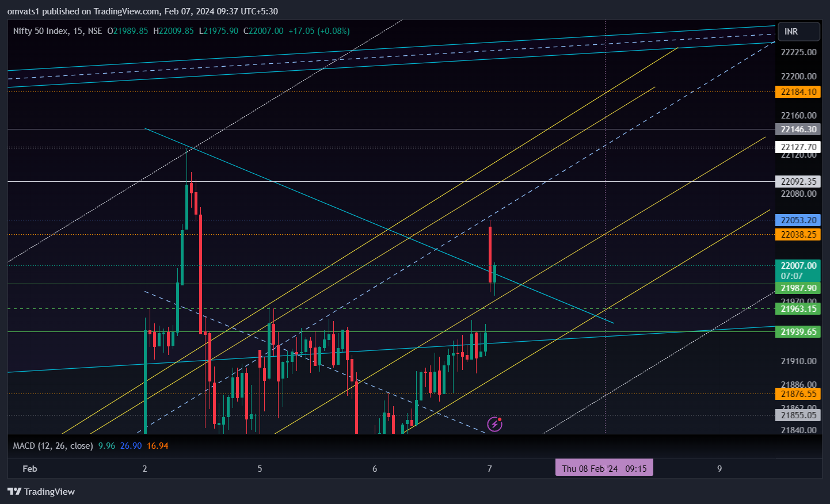Click the blue 22053.20 price label
The image size is (830, 504).
pyautogui.click(x=798, y=220)
